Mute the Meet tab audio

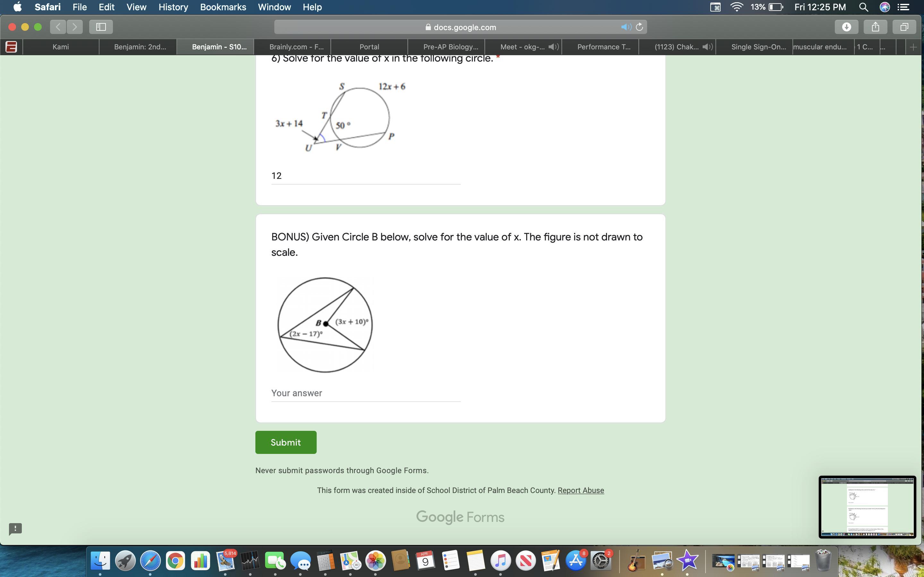point(553,47)
